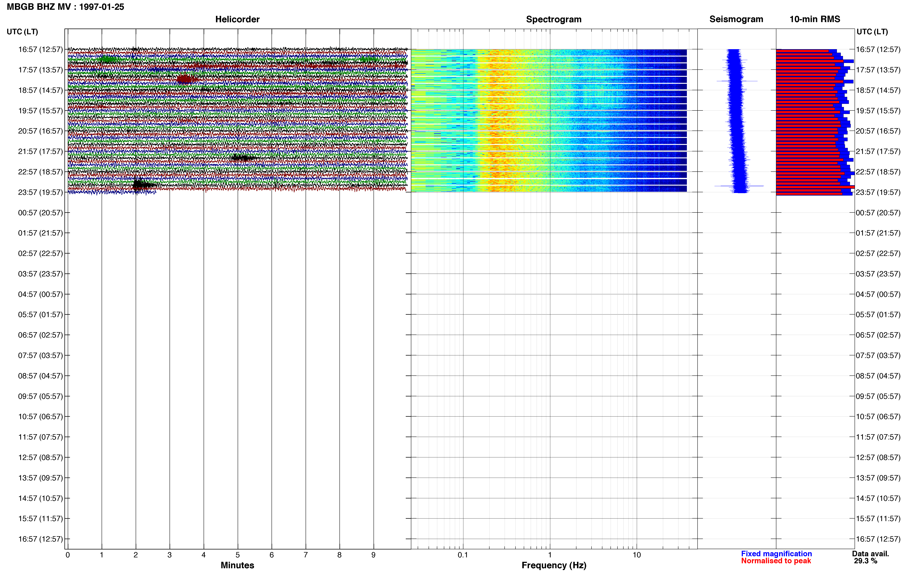
Task: Click the 'Frequency (Hz)' axis label
Action: pos(554,565)
